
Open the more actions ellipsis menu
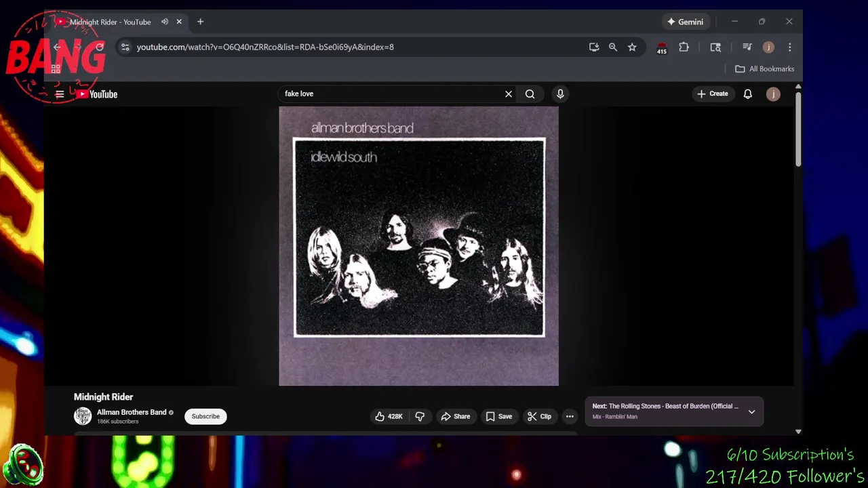pos(570,416)
